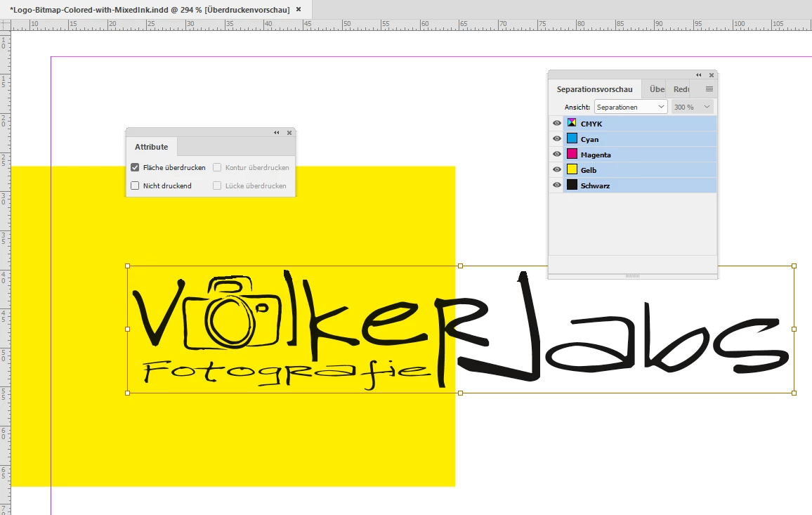Close the Attribute panel

click(289, 133)
